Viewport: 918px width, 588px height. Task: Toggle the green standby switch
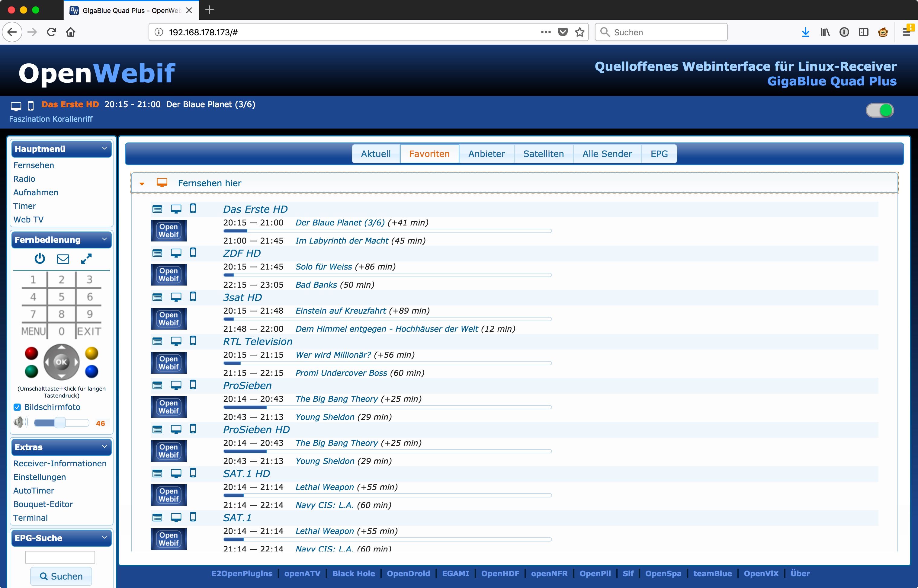(879, 110)
